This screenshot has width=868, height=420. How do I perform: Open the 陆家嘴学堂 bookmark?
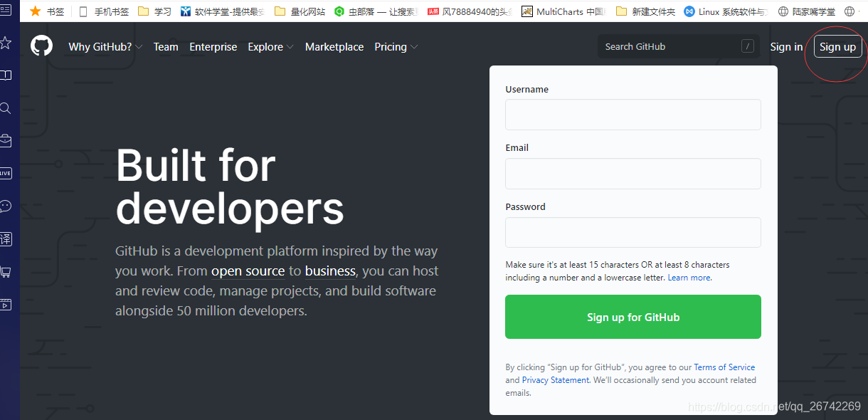tap(806, 11)
